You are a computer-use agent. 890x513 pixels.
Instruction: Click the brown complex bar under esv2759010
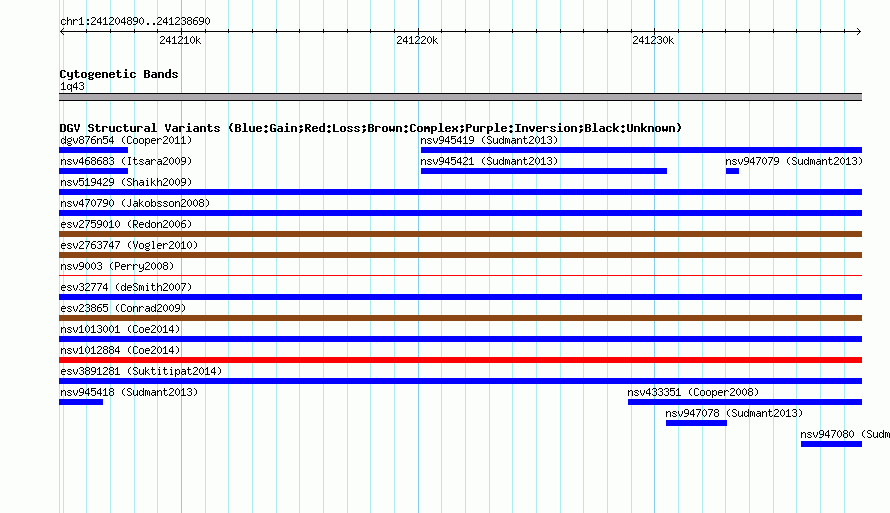[x=460, y=234]
